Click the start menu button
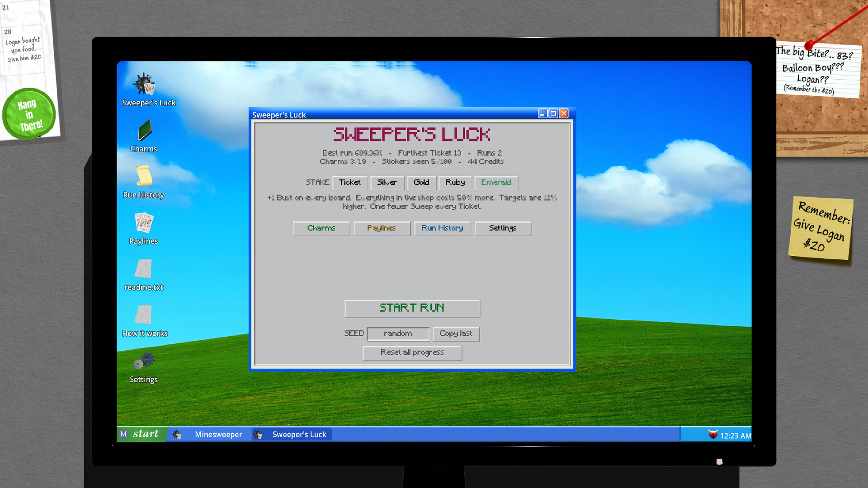The height and width of the screenshot is (488, 868). pos(142,434)
